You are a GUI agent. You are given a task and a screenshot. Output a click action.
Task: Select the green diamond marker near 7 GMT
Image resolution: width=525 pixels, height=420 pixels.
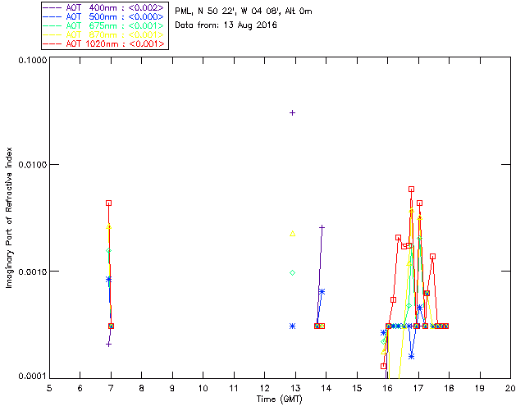click(x=108, y=250)
